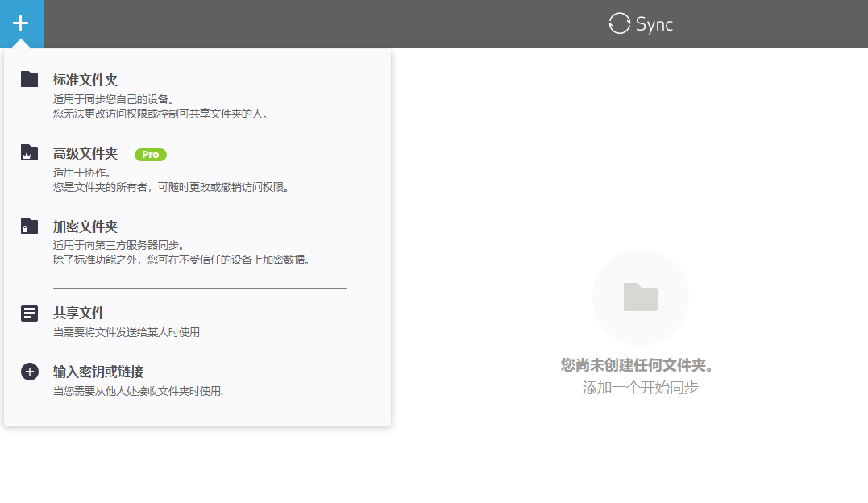
Task: Click description 适用于向第三方服务器同步。
Action: tap(119, 245)
